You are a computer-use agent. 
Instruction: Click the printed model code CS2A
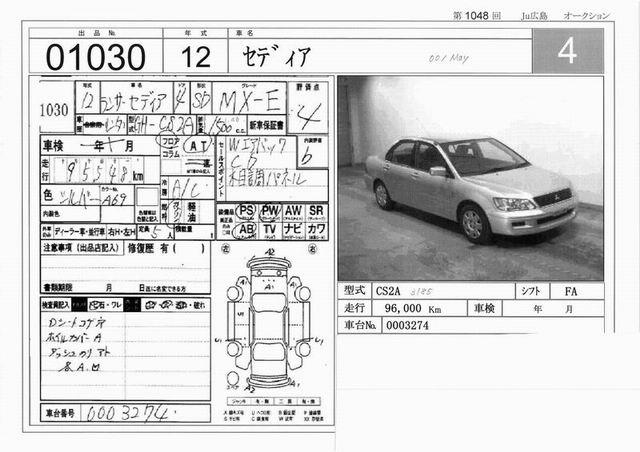click(x=388, y=292)
